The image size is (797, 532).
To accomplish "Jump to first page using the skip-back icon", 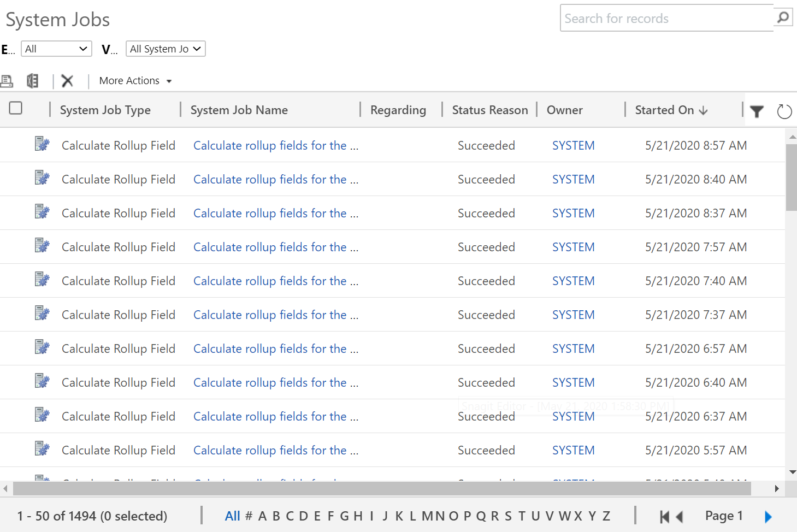I will click(664, 516).
